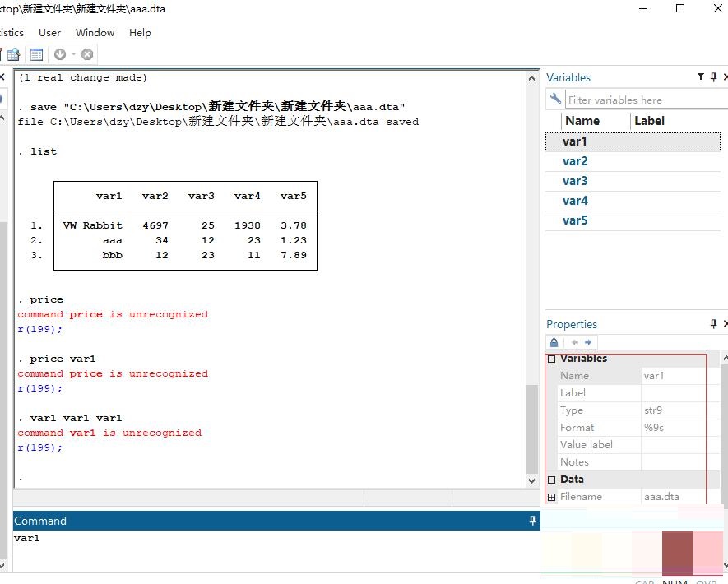Select var3 in the Variables list
Screen dimensions: 728x584
click(575, 181)
